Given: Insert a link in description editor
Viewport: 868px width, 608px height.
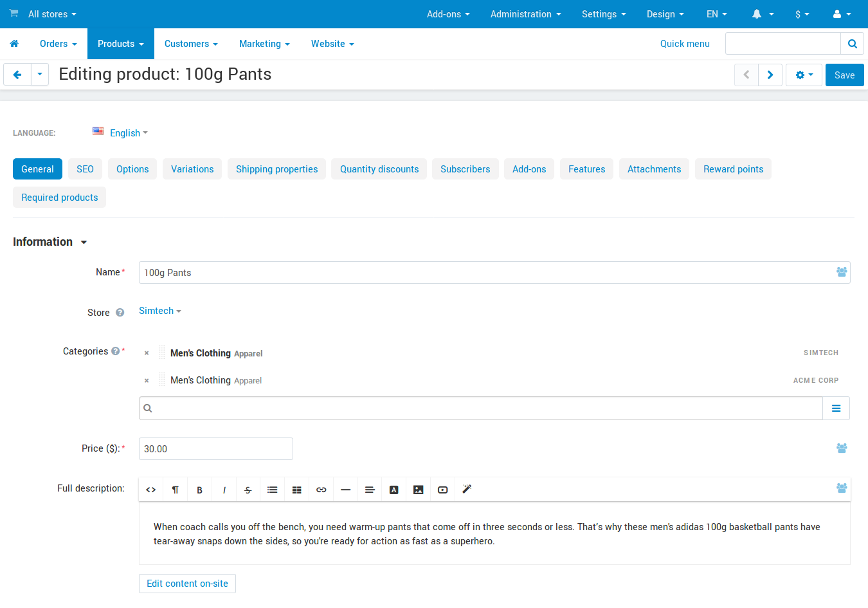Looking at the screenshot, I should coord(321,490).
